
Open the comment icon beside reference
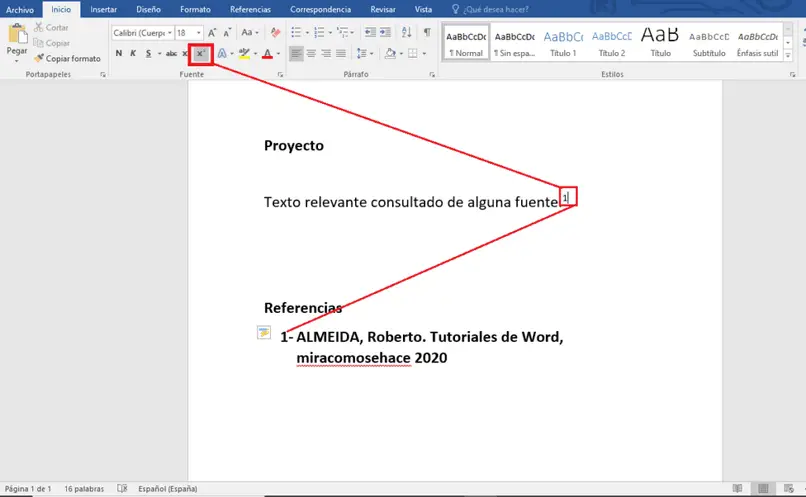263,333
